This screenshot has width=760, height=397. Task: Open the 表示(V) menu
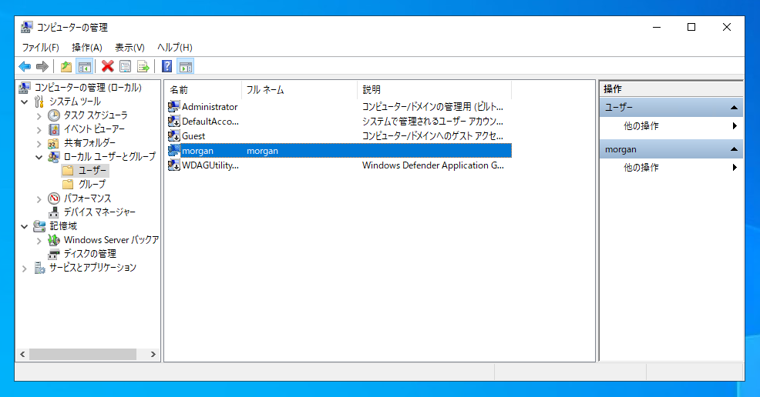[130, 47]
